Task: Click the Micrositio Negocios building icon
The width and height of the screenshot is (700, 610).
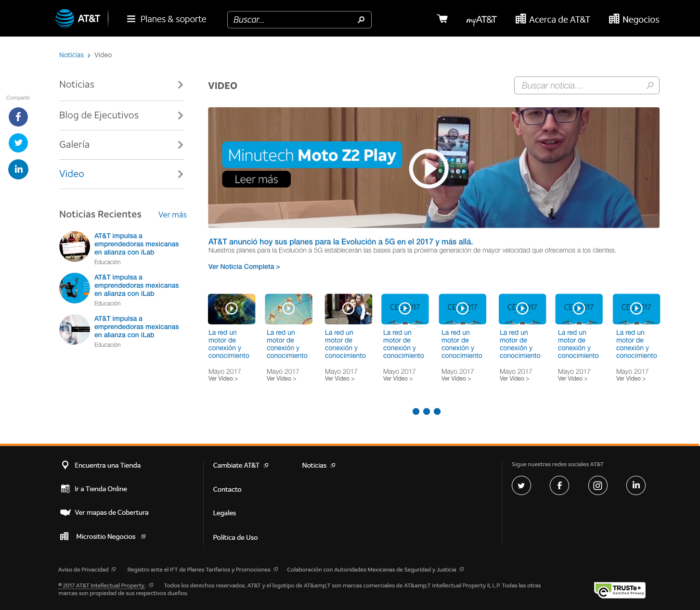Action: tap(65, 536)
